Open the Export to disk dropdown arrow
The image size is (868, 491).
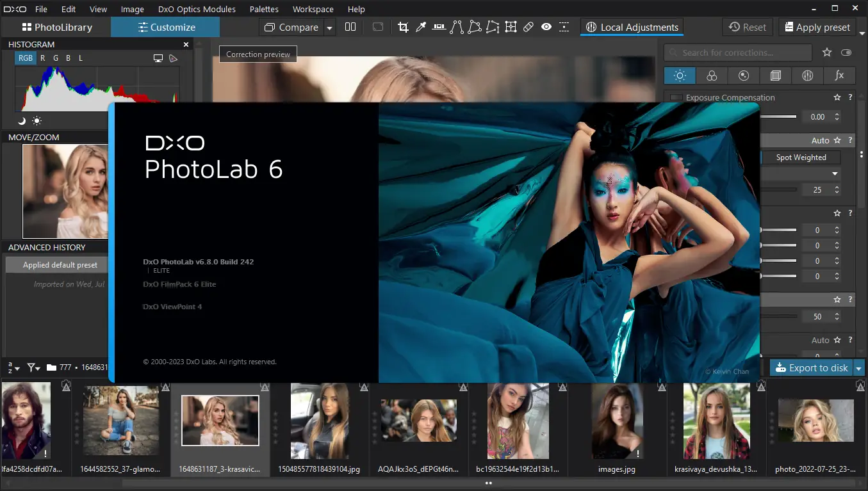point(859,367)
